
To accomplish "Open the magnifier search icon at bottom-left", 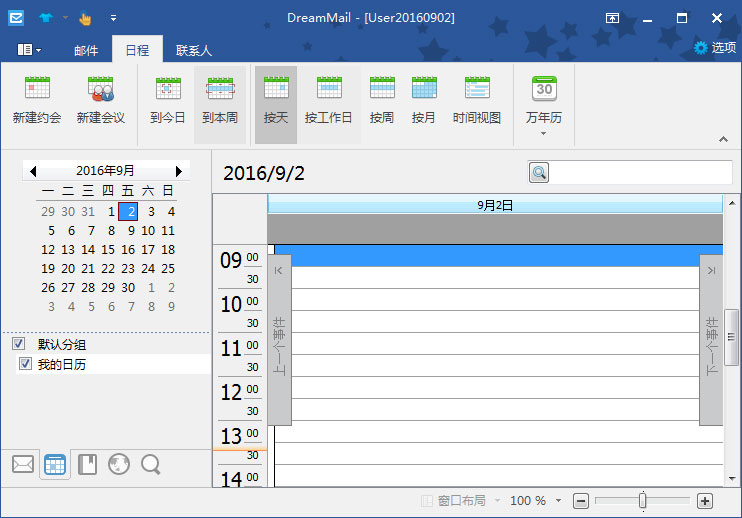I will [151, 465].
